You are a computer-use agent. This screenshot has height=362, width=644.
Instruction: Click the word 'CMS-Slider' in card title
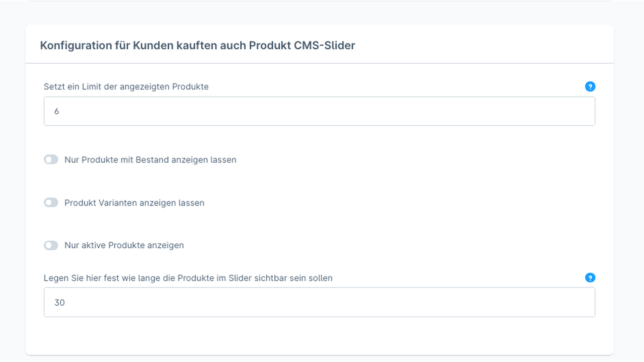tap(324, 46)
